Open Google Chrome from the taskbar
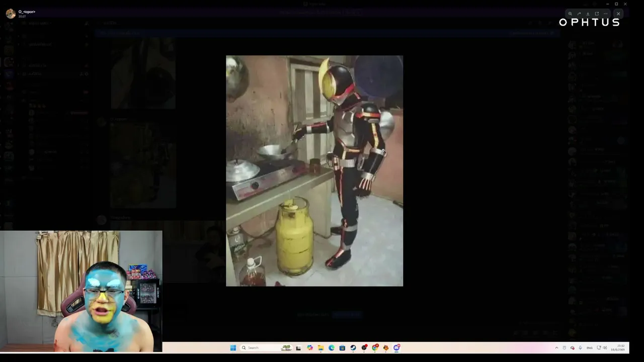 (x=375, y=347)
